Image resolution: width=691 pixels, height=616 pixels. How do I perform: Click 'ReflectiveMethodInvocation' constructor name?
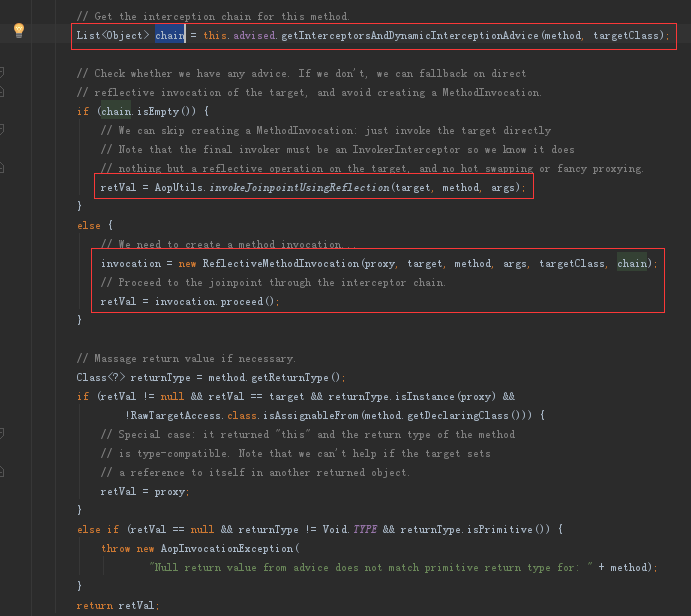tap(281, 263)
